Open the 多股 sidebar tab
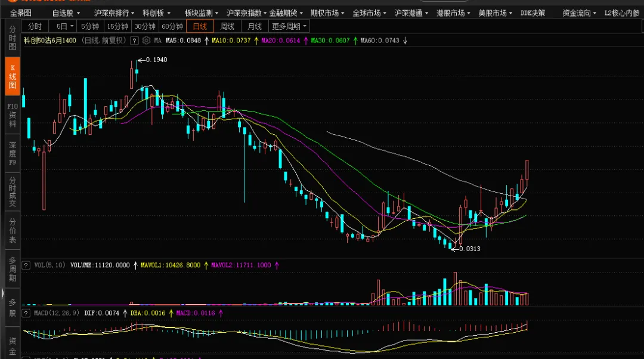This screenshot has width=644, height=359. [x=13, y=308]
